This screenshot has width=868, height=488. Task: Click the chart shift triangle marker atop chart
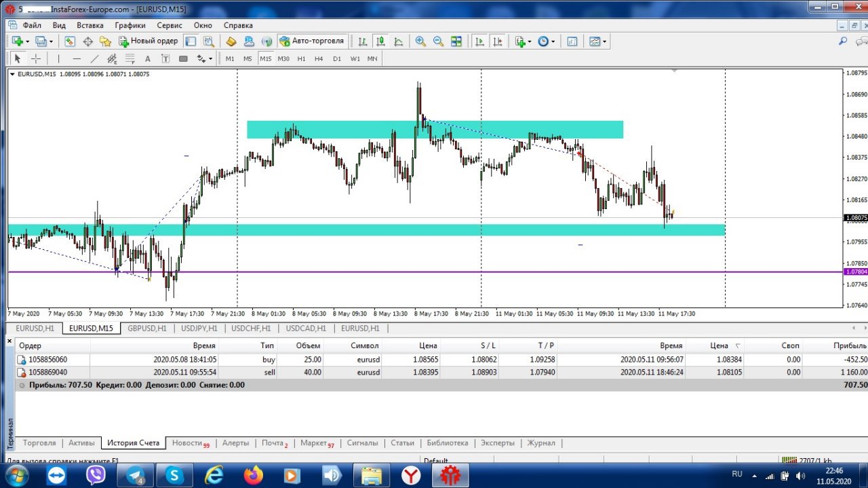674,70
